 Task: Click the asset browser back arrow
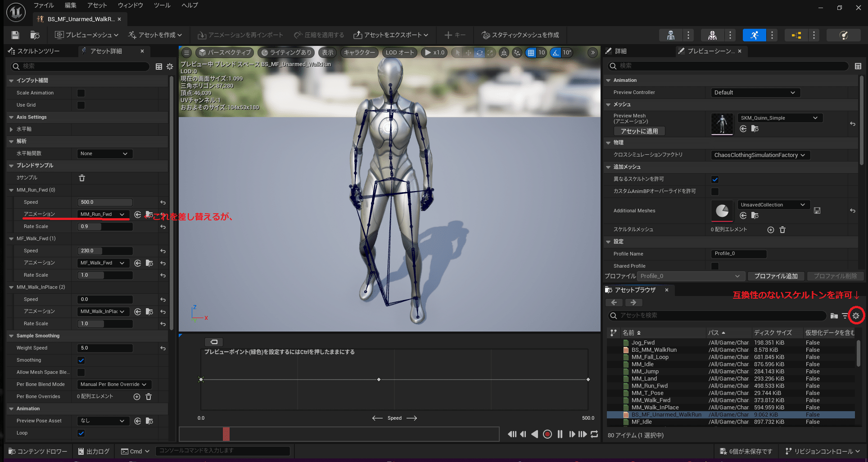[x=614, y=303]
